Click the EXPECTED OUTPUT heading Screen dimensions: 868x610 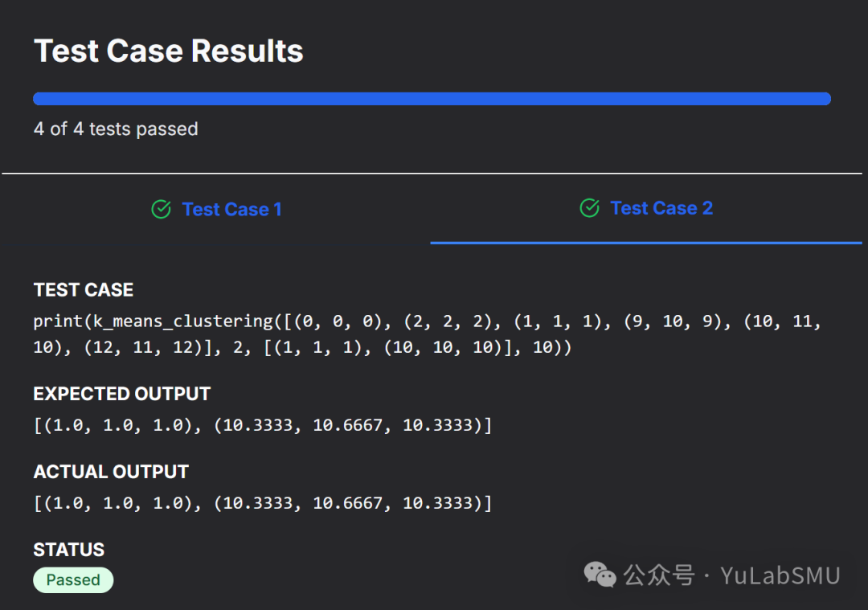click(122, 395)
